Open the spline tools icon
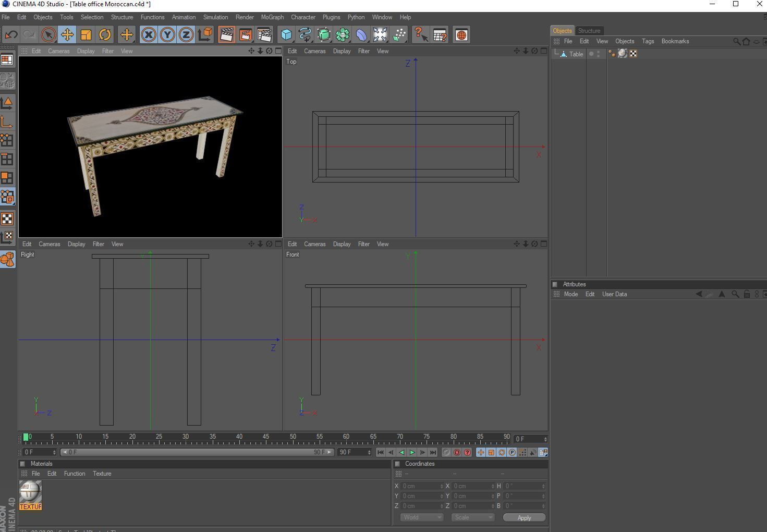Screen dimensions: 767x532 (x=305, y=35)
